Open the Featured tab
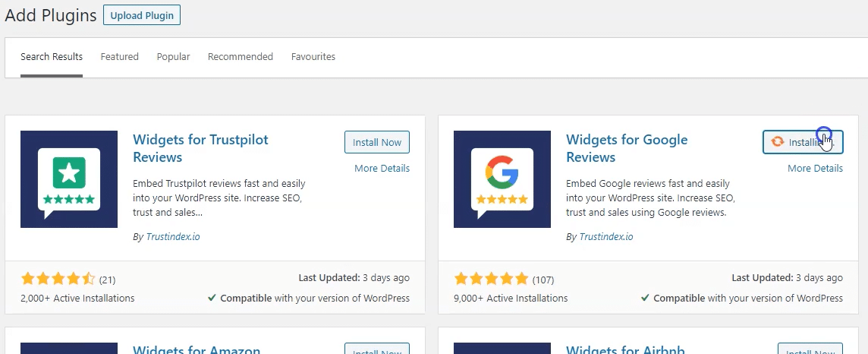The image size is (868, 354). pyautogui.click(x=120, y=56)
